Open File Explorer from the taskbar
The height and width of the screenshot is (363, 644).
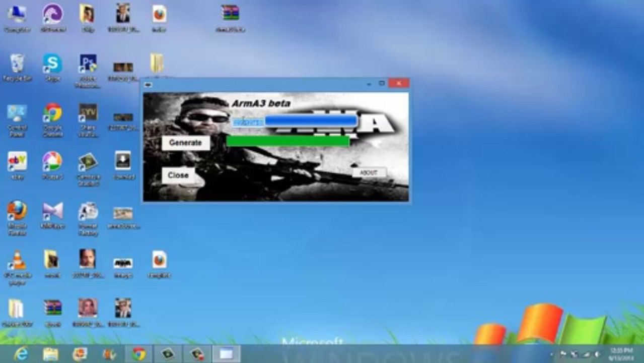50,354
